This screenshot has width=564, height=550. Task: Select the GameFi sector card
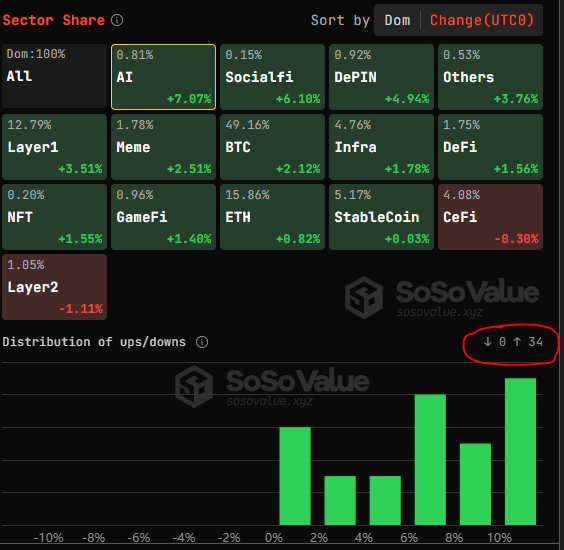tap(163, 217)
